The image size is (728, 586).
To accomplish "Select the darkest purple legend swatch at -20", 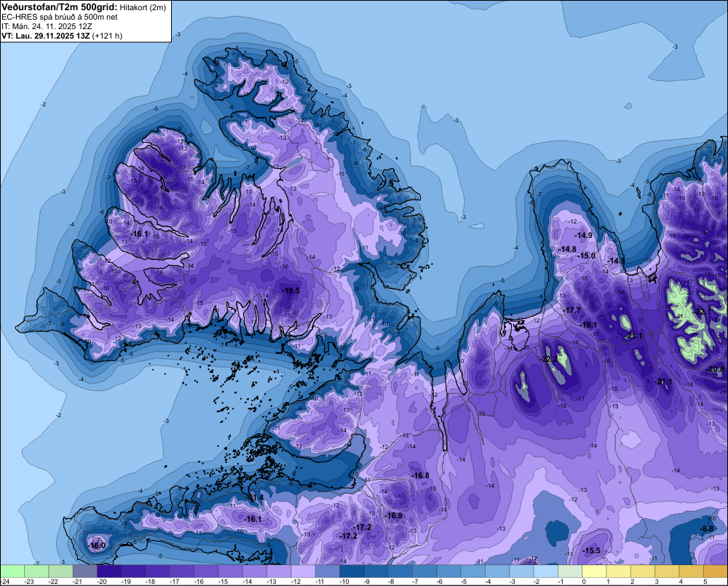I will coord(109,571).
